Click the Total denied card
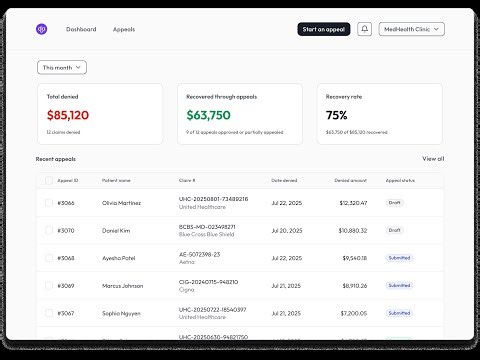Screen dimensions: 480x360 click(100, 114)
